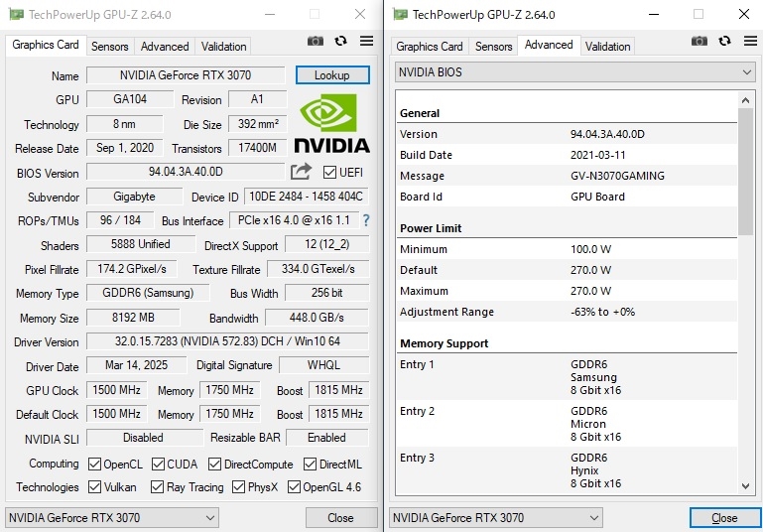Minimize the right GPU-Z window
The height and width of the screenshot is (532, 763).
click(x=654, y=14)
